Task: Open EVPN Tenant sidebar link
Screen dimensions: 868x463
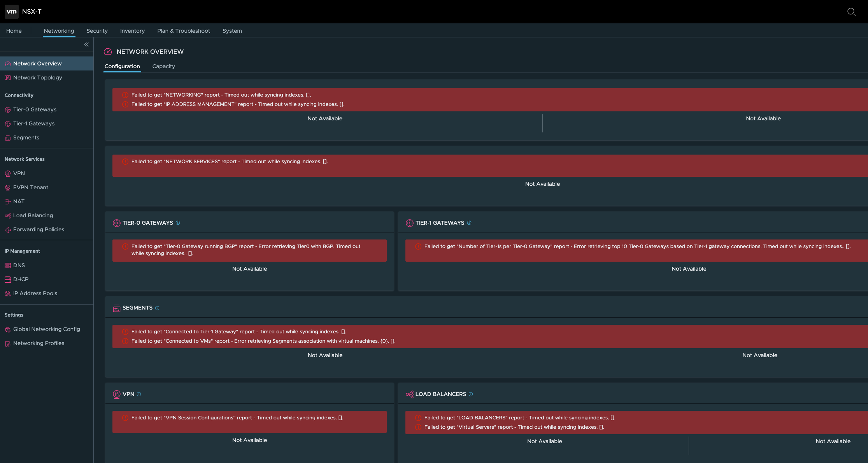Action: coord(31,187)
